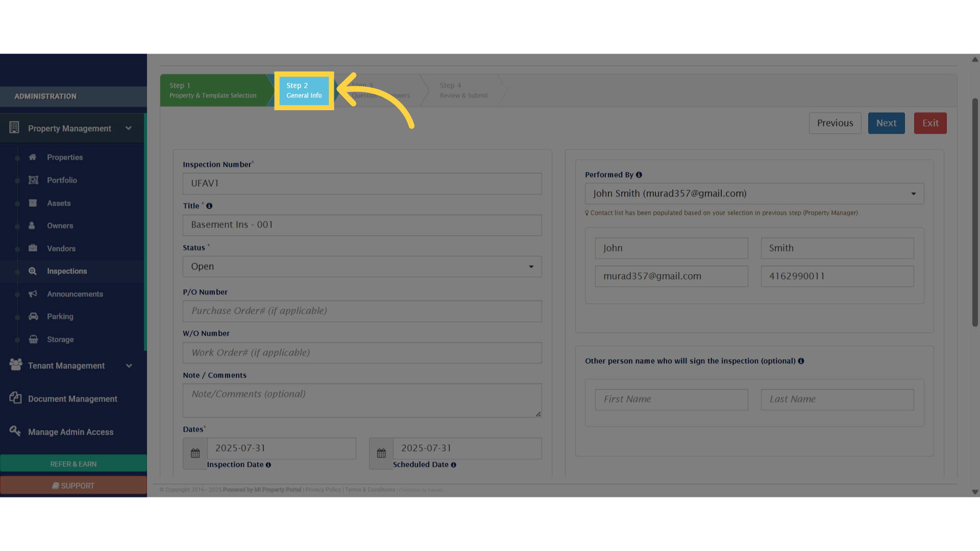
Task: Click the Vendors briefcase icon
Action: (x=33, y=248)
